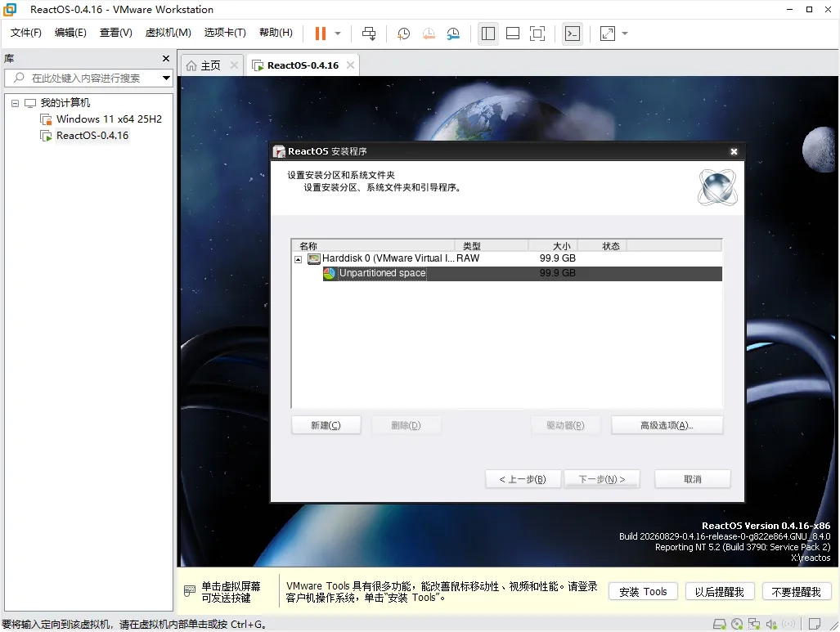The height and width of the screenshot is (632, 840).
Task: Select 我的计算机 in the library tree
Action: [65, 103]
